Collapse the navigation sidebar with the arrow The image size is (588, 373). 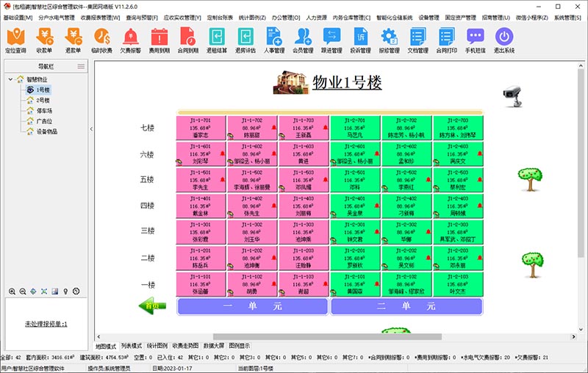(91, 128)
